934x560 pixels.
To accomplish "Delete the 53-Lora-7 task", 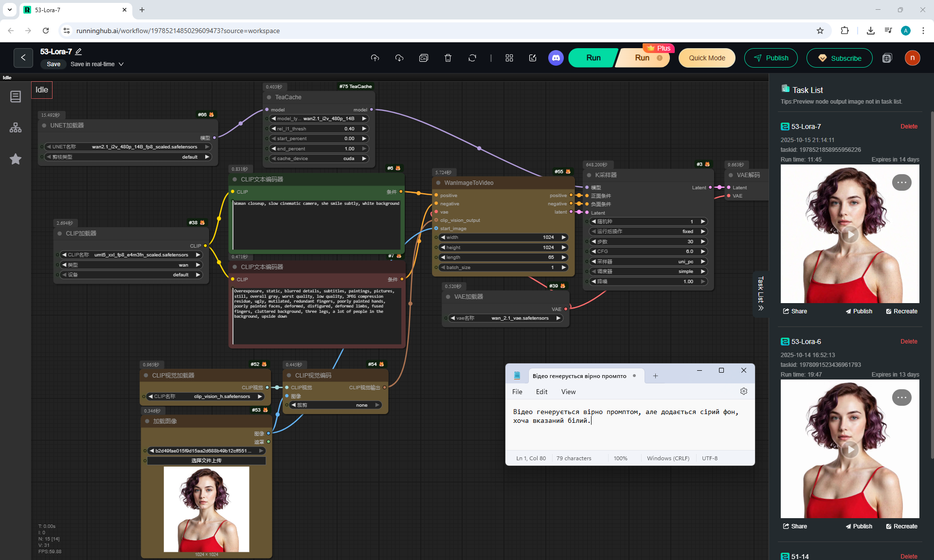I will (x=908, y=126).
